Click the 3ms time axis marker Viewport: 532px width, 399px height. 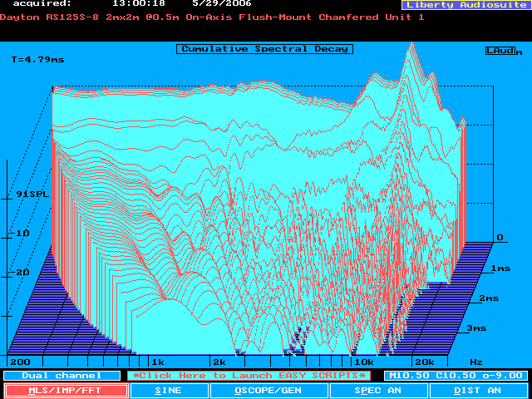pos(476,328)
